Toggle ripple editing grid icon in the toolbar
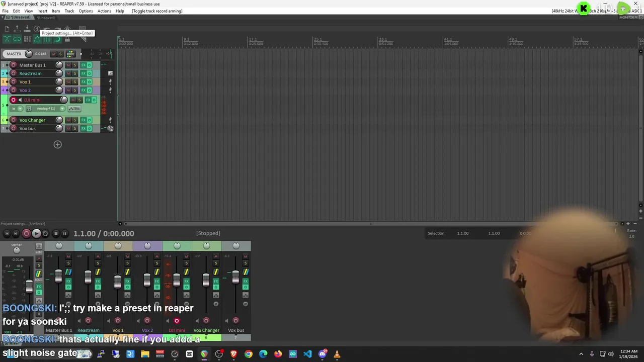The height and width of the screenshot is (362, 644). (x=27, y=39)
